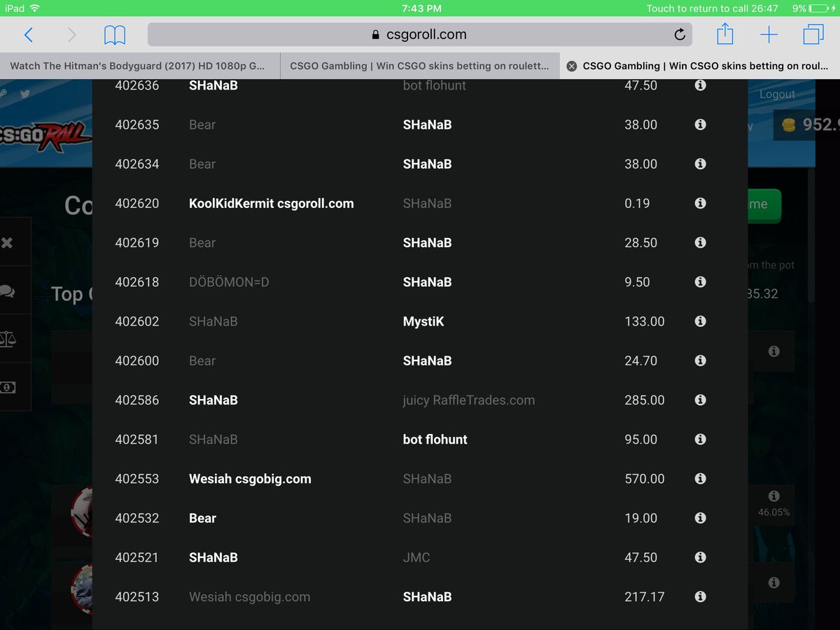Screen dimensions: 840x630
Task: Open info for game 402532
Action: [x=699, y=518]
